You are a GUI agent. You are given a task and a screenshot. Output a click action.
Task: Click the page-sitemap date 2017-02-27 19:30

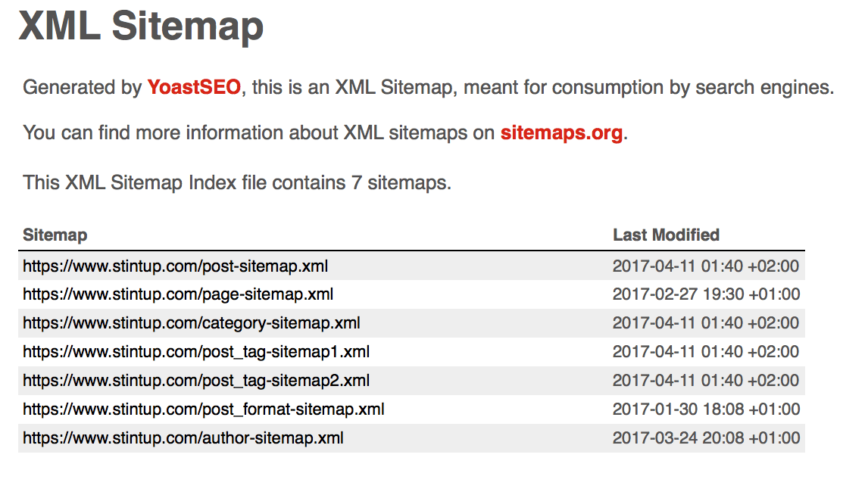coord(705,294)
